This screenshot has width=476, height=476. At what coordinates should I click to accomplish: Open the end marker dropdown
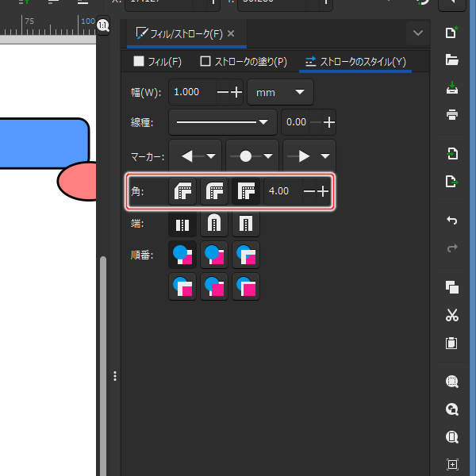(x=309, y=156)
